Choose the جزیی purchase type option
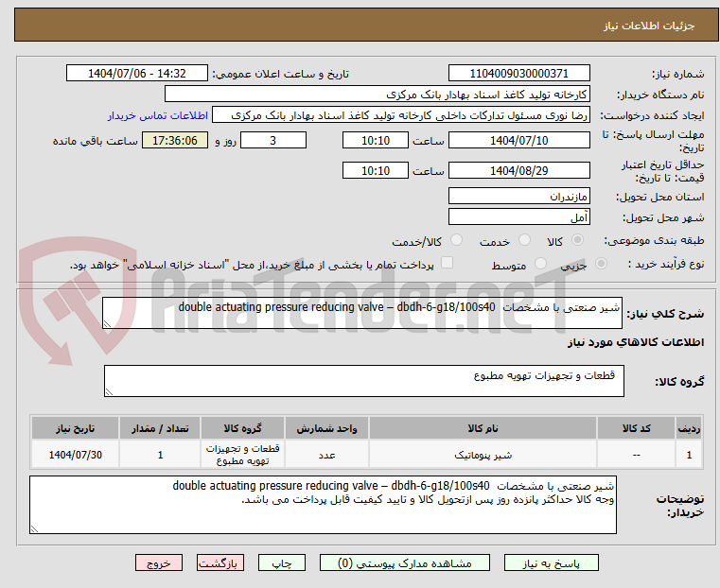This screenshot has width=720, height=588. pos(598,266)
